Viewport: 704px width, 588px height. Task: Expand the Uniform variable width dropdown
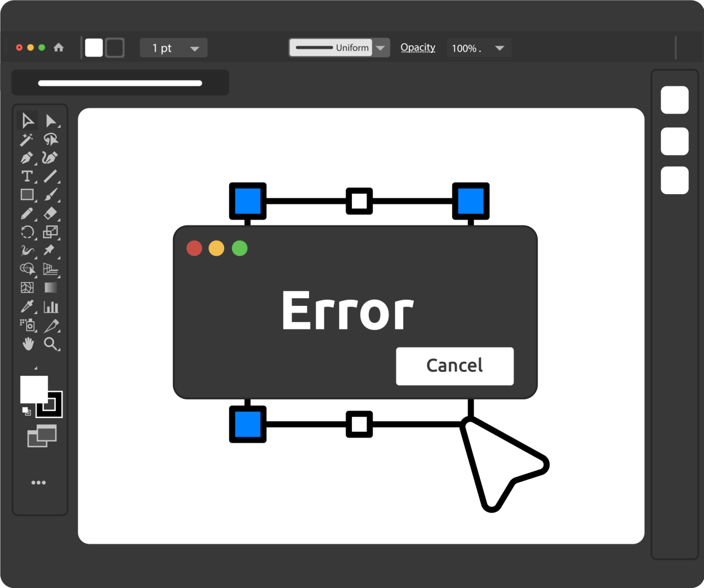[380, 47]
